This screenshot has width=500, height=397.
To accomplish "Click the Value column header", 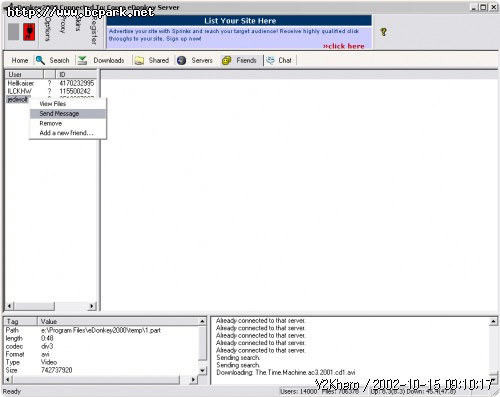I will pos(118,321).
